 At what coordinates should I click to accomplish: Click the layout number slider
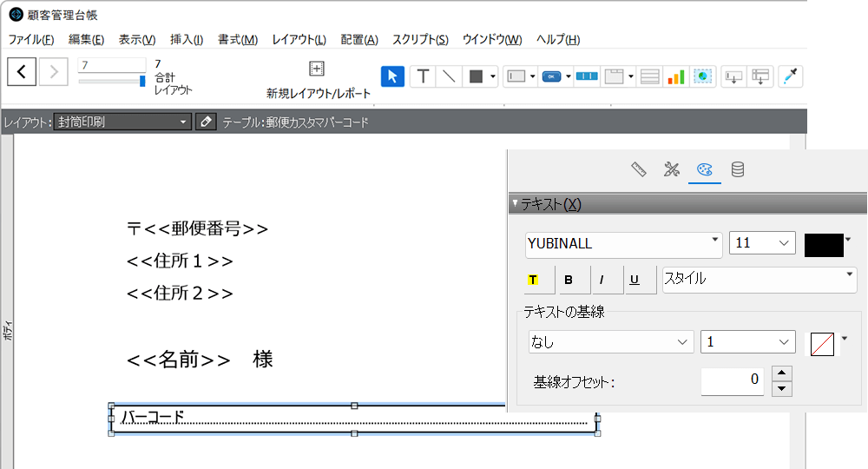click(111, 82)
